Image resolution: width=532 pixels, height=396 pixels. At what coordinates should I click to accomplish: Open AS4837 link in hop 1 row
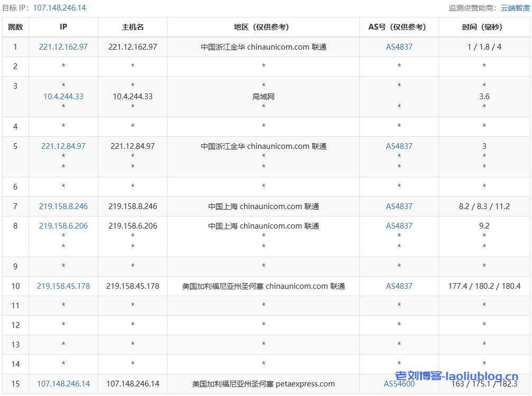(x=399, y=47)
